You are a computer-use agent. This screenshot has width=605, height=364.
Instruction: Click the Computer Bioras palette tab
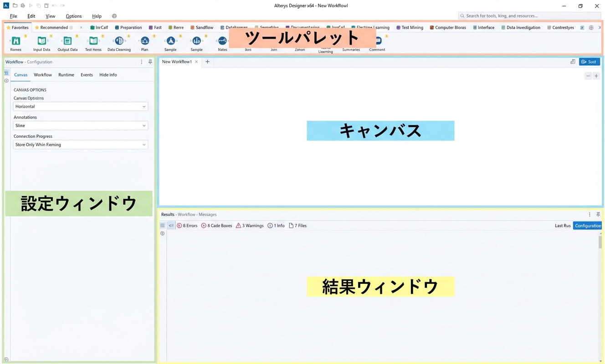[448, 27]
